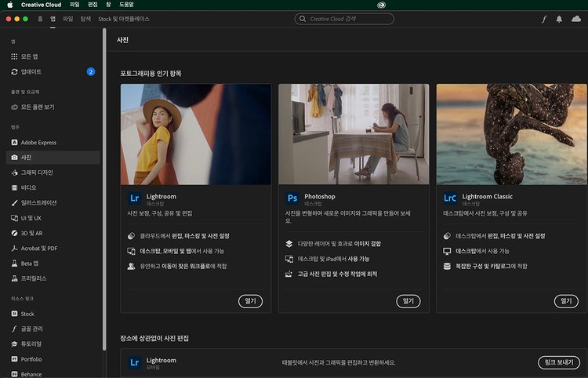Click 열기 button for Photoshop

point(408,300)
